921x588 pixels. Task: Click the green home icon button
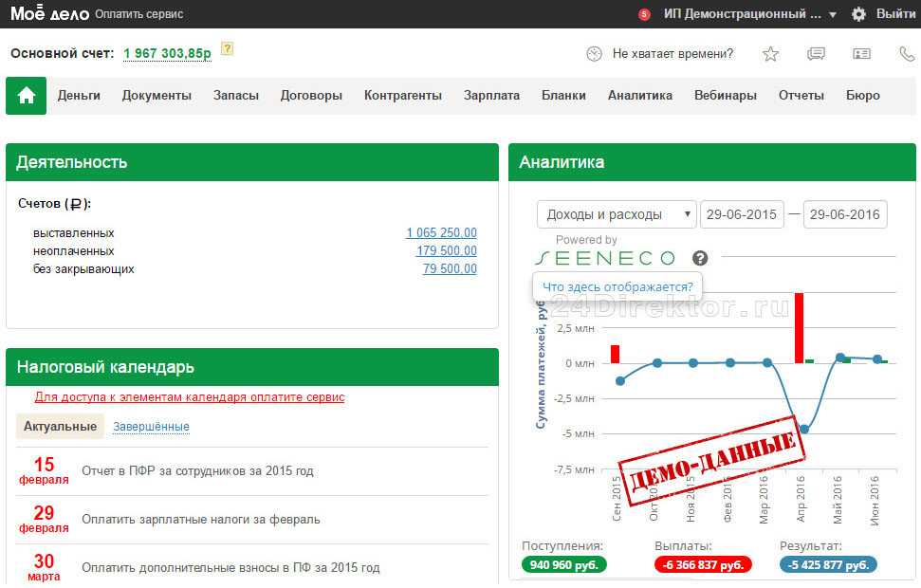[x=27, y=96]
